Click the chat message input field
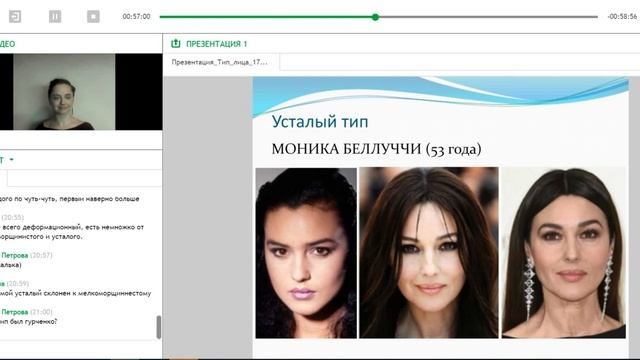 (x=84, y=178)
